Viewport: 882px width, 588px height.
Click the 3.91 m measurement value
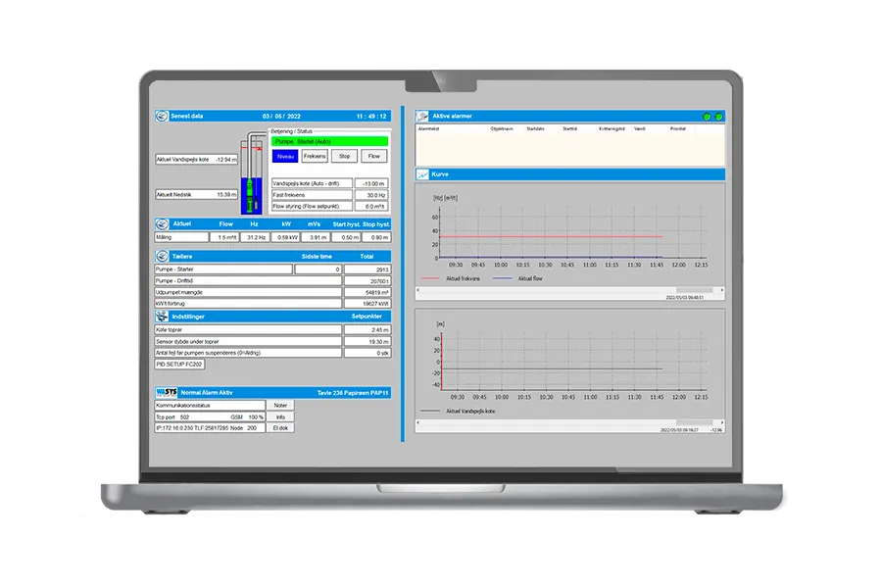pyautogui.click(x=316, y=237)
